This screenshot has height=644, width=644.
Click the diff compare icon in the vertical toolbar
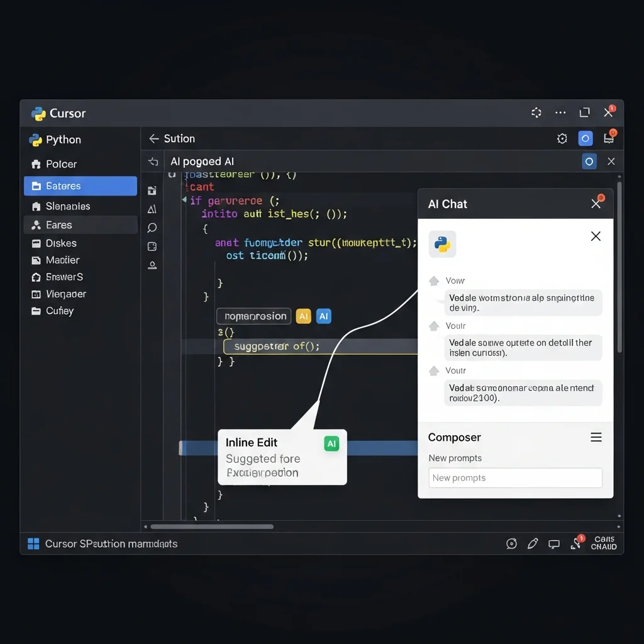152,209
